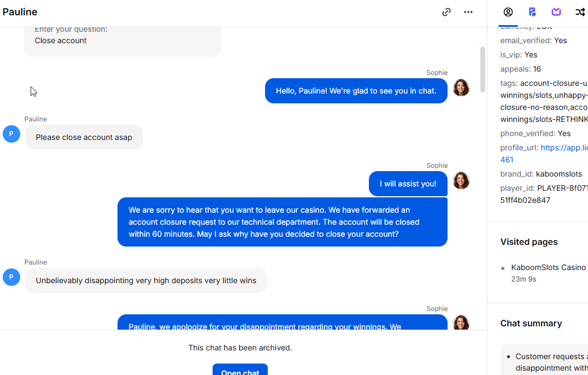Click Sophie's avatar beside the greeting message

pos(461,88)
